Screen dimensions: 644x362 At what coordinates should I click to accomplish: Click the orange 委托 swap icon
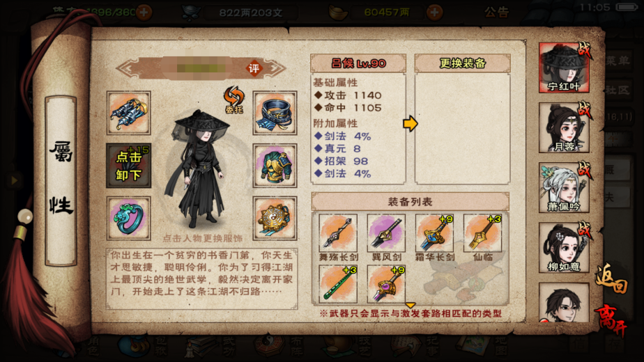(x=234, y=99)
